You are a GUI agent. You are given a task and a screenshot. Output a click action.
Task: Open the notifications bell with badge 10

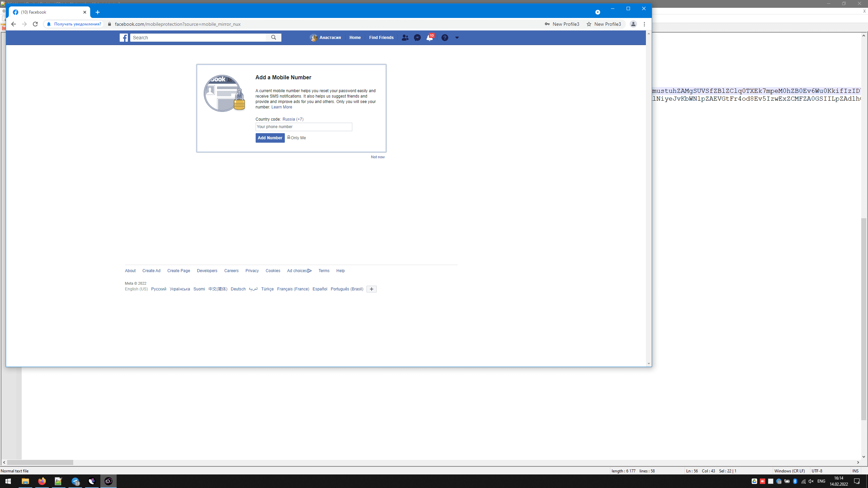click(430, 37)
